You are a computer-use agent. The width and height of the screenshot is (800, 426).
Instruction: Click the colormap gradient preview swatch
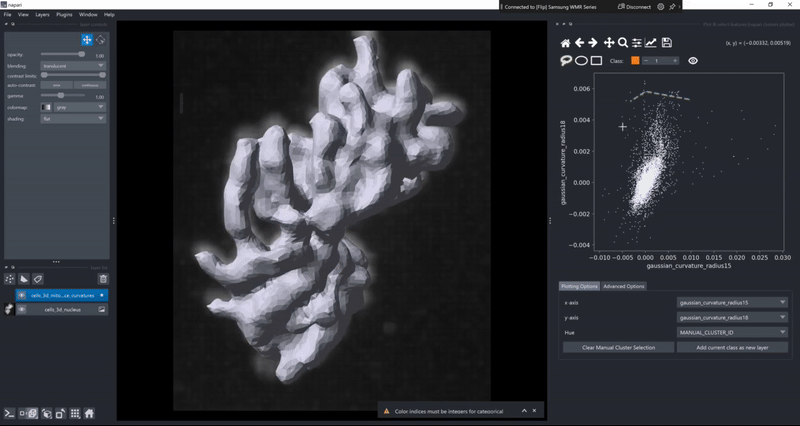[46, 107]
